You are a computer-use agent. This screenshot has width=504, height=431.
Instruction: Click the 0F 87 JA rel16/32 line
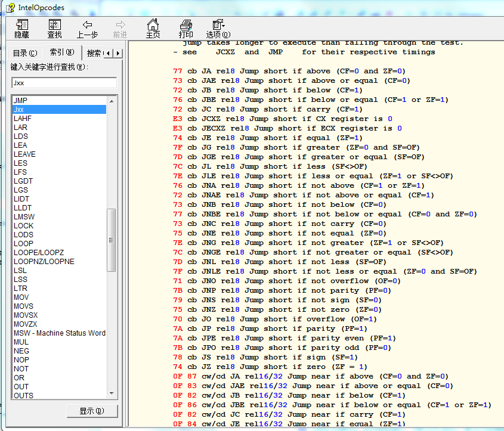click(x=311, y=376)
